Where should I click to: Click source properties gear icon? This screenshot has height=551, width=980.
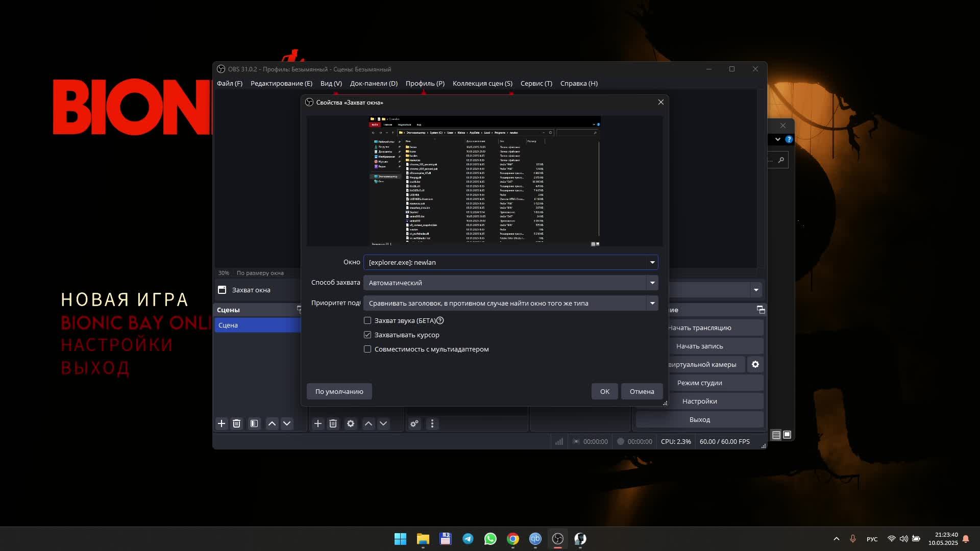(x=351, y=423)
